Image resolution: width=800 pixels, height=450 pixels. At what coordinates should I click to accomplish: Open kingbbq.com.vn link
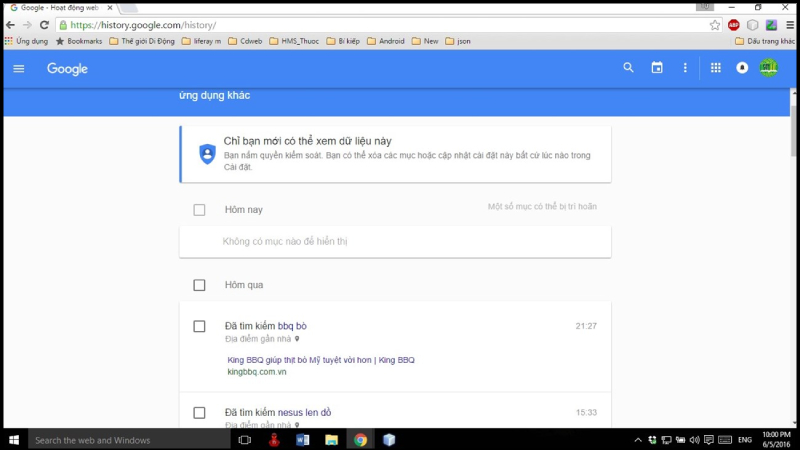click(x=257, y=372)
